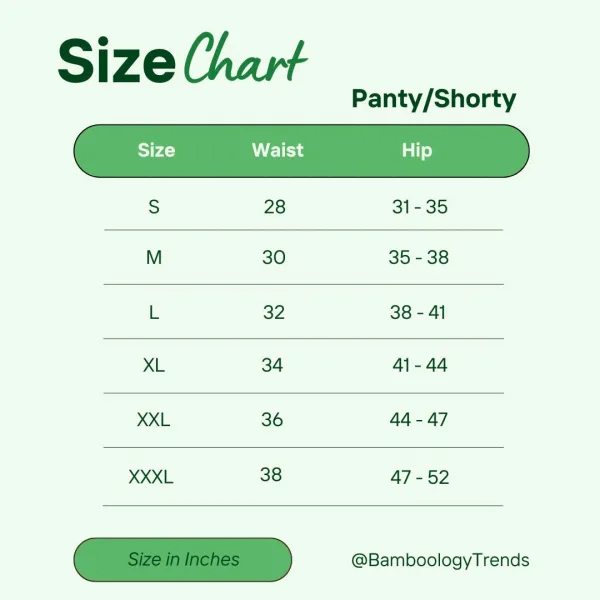This screenshot has width=600, height=600.
Task: Click hip range 35 - 38
Action: [x=419, y=257]
